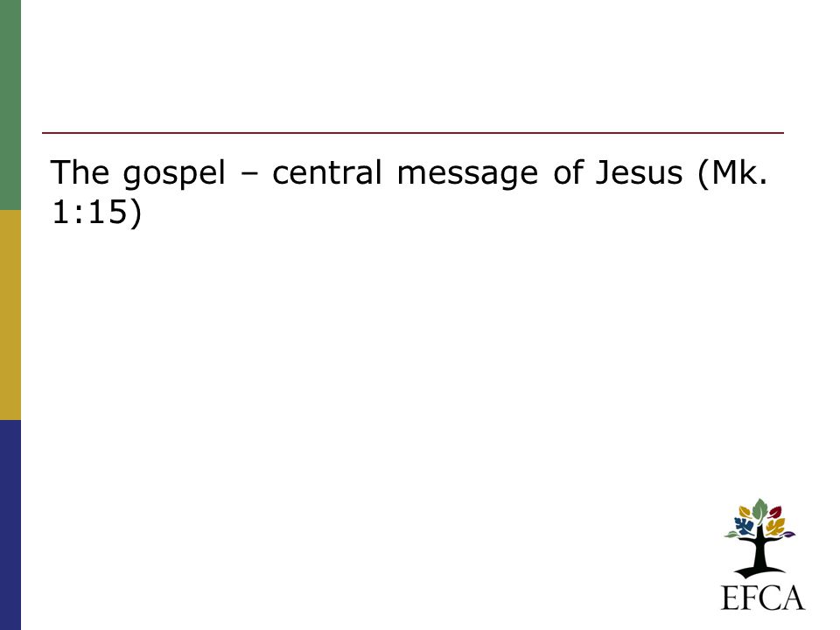Click the green sidebar color block

tap(10, 105)
